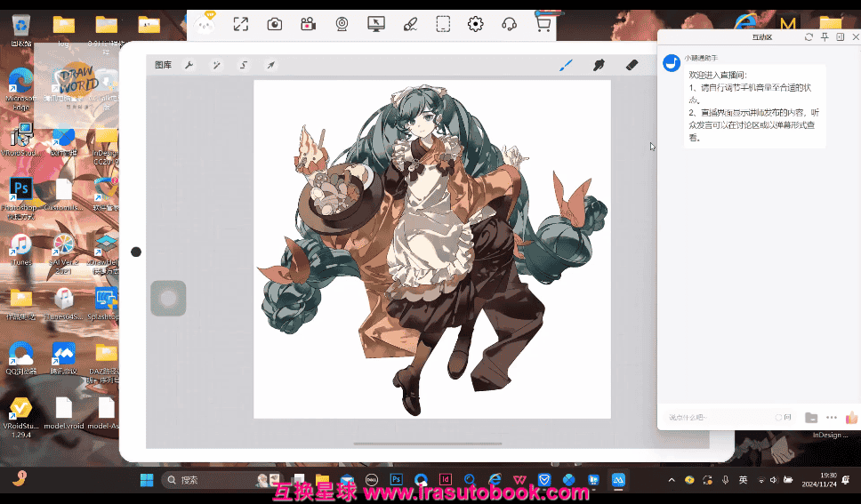
Task: Toggle pin on the chat panel
Action: [x=825, y=37]
